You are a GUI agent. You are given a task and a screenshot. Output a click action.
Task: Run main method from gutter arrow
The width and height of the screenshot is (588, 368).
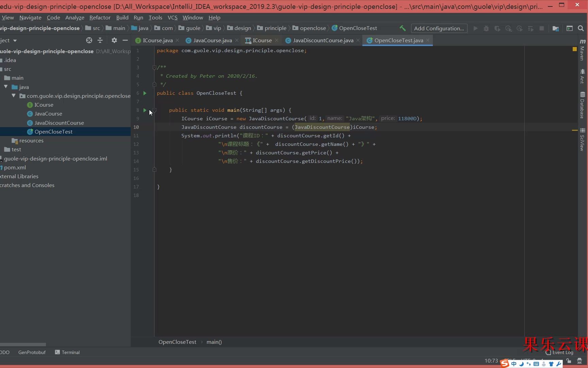coord(145,110)
